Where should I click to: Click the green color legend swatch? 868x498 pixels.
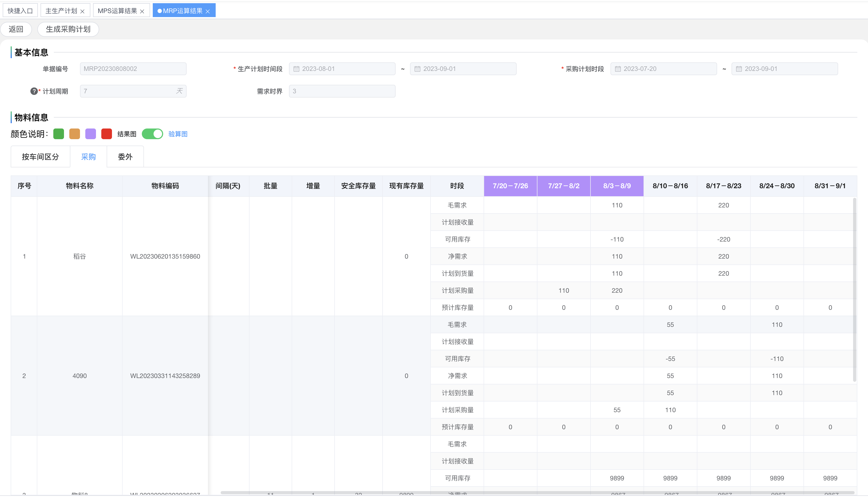pyautogui.click(x=59, y=134)
